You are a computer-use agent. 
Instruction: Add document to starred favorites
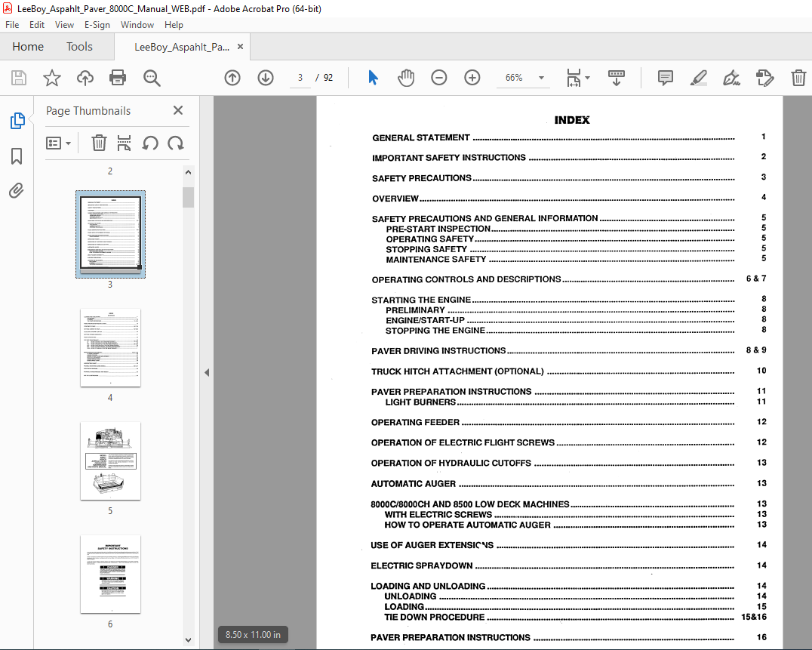[52, 78]
